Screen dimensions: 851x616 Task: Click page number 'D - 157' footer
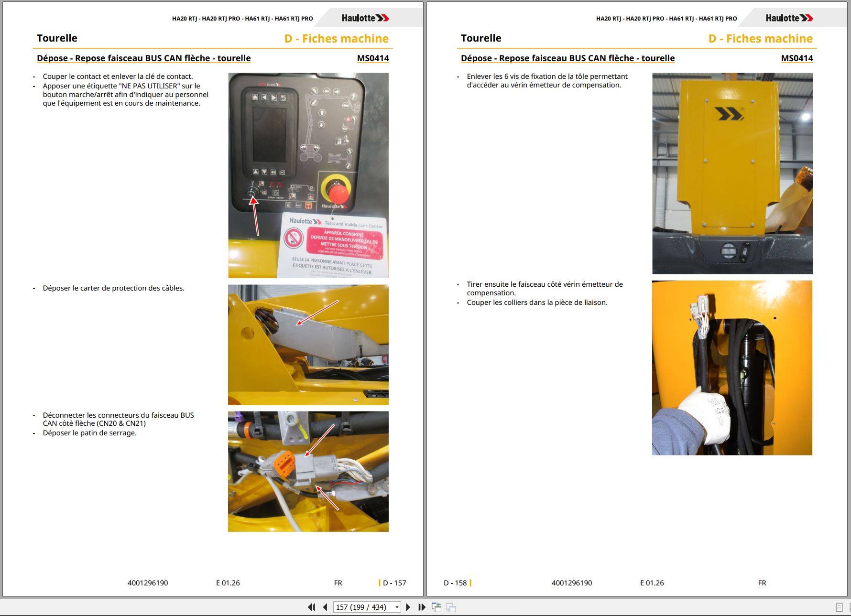point(394,583)
